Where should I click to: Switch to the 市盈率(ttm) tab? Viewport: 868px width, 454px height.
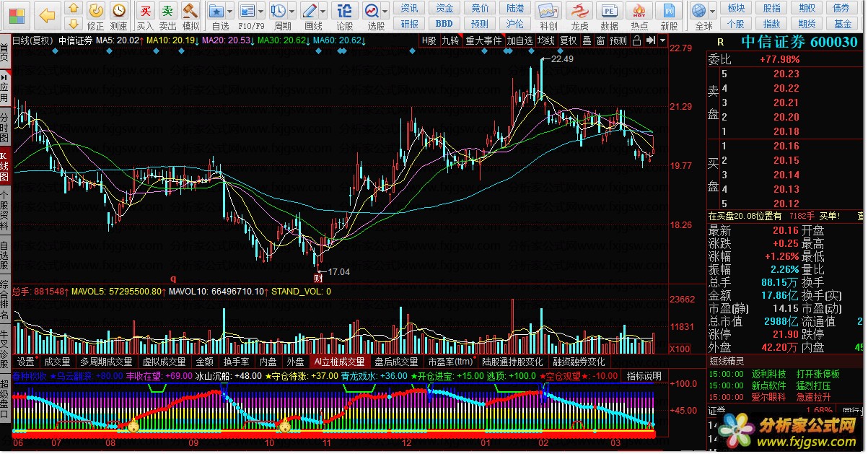pos(450,362)
